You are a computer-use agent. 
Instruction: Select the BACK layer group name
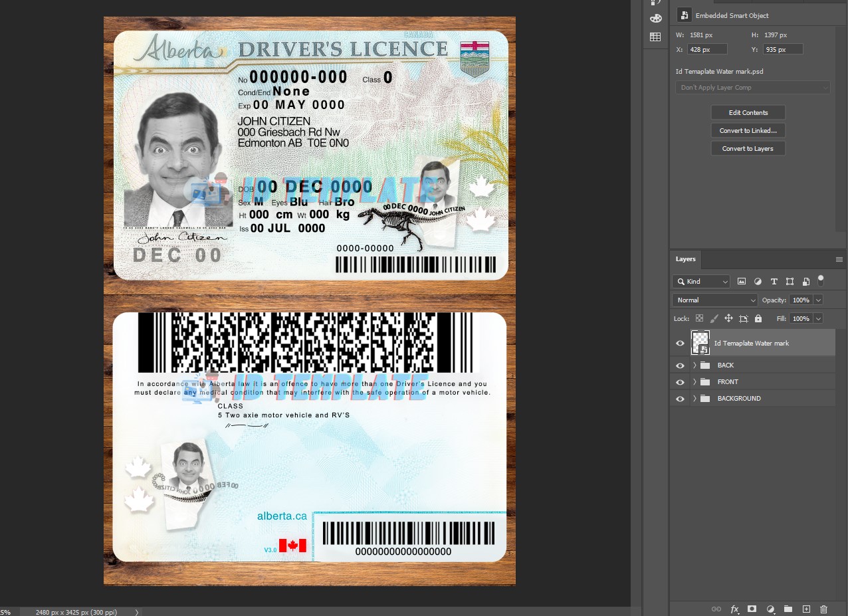[x=726, y=365]
